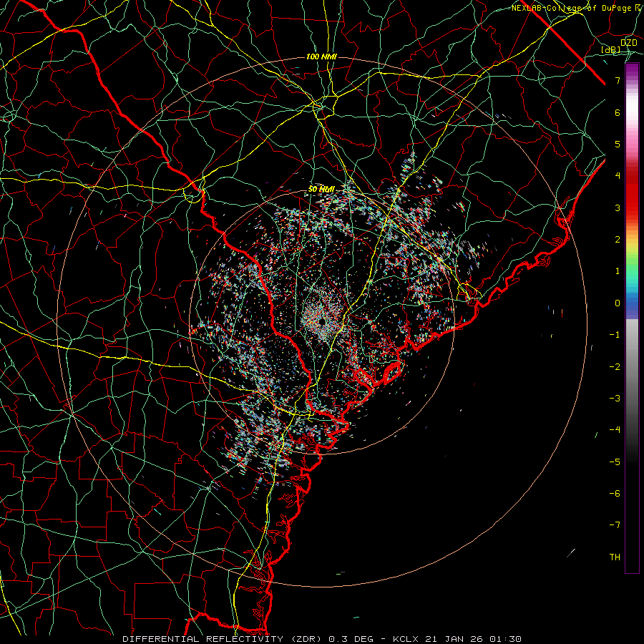Image resolution: width=644 pixels, height=644 pixels.
Task: Click the "DIFFERENTIAL REFLECTIVITY (ZDR)" caption text
Action: (223, 639)
